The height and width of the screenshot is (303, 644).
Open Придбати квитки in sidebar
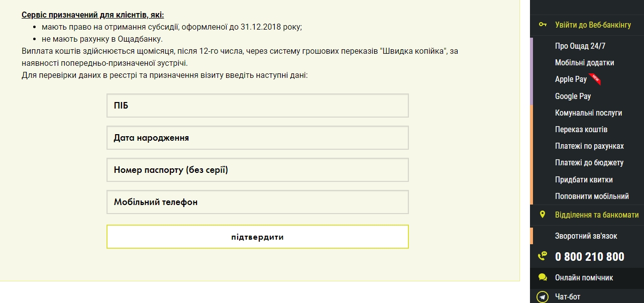pos(584,179)
